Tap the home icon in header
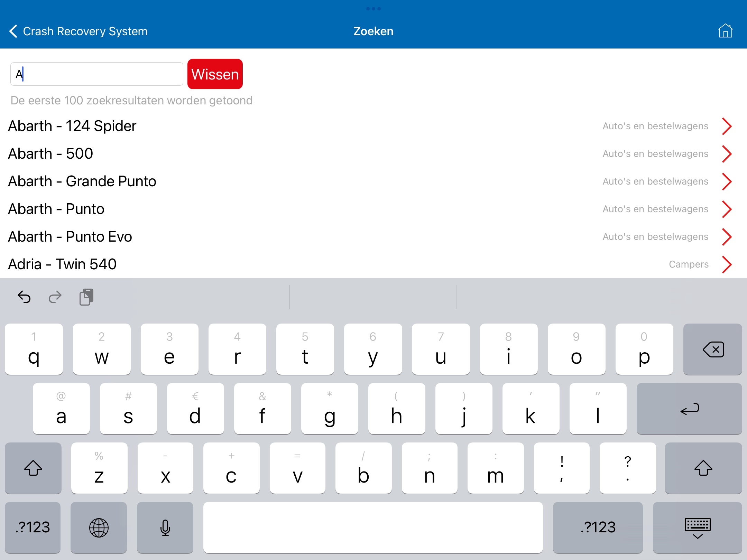 tap(725, 31)
